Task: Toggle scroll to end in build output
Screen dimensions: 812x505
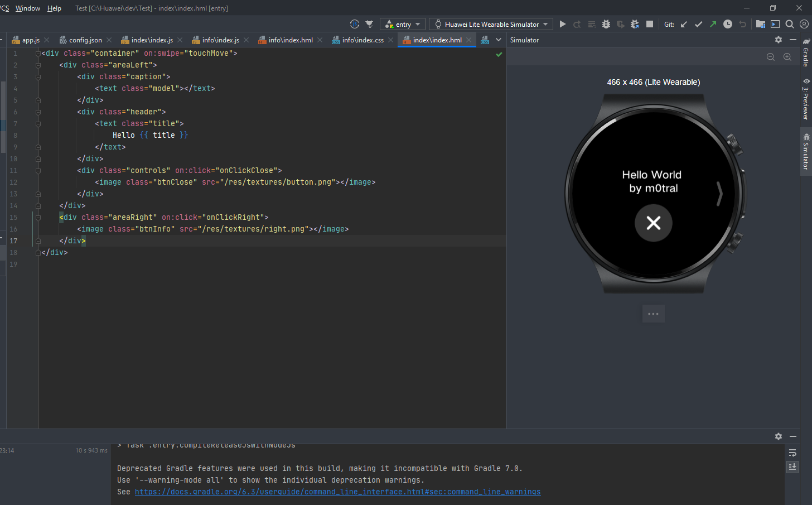Action: click(x=792, y=466)
